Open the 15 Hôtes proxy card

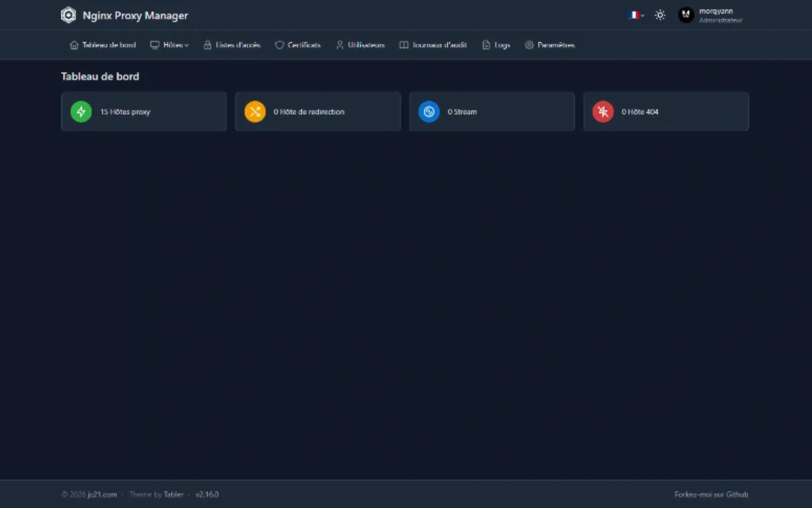click(x=144, y=111)
